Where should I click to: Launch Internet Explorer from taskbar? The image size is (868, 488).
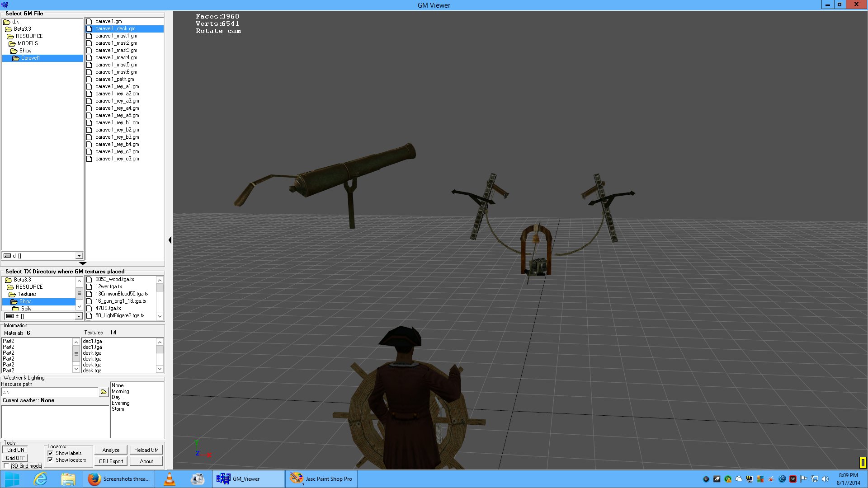point(40,479)
